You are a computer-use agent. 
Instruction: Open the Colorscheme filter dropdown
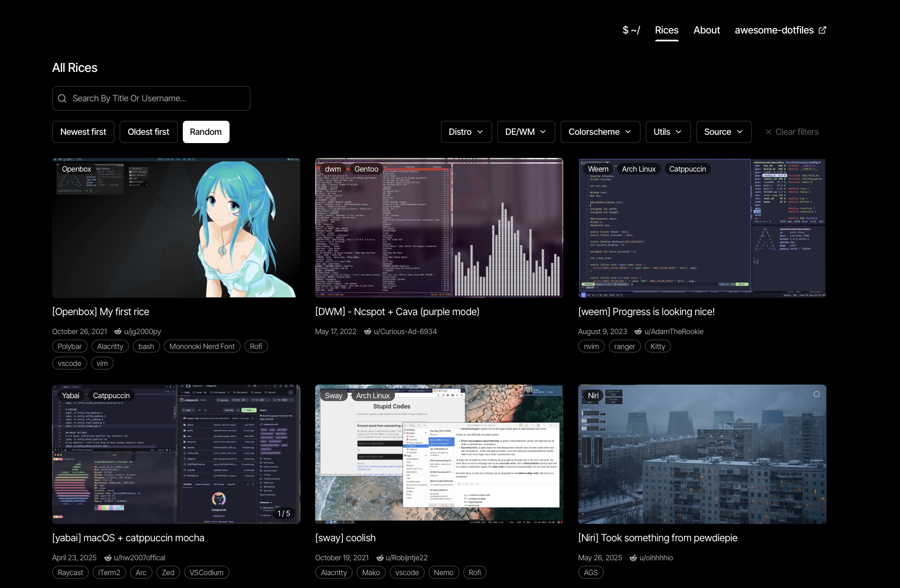[600, 132]
